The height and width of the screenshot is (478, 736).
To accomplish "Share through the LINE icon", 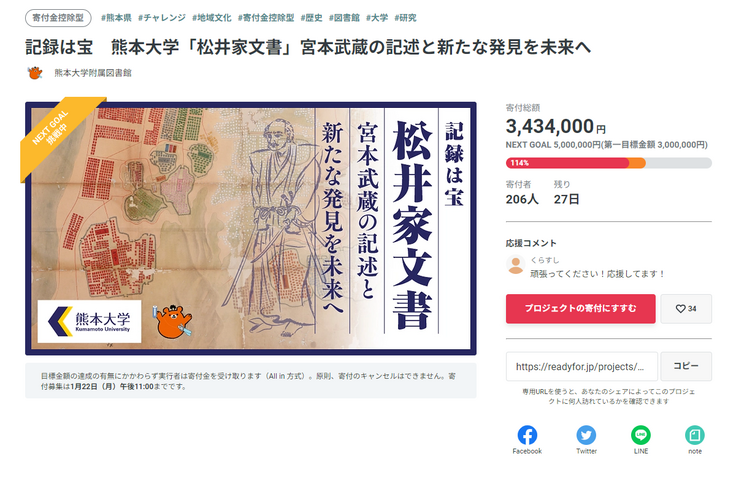I will pos(641,435).
